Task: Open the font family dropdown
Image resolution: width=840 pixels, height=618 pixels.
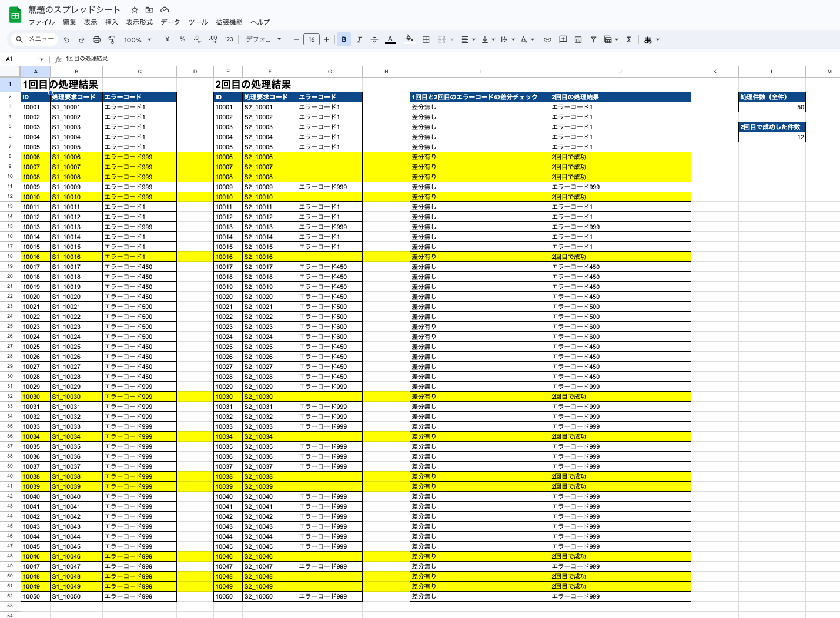Action: point(263,39)
